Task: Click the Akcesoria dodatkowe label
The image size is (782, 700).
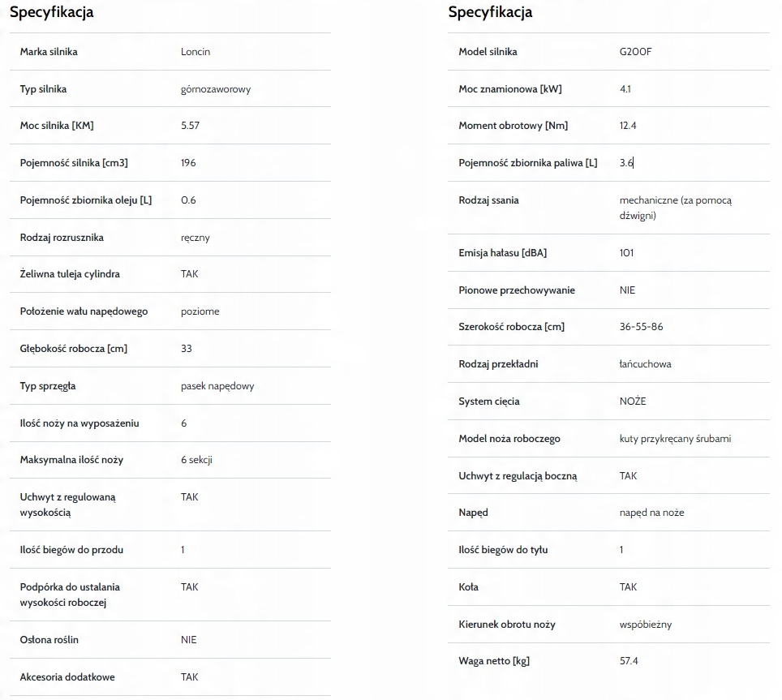Action: [x=67, y=677]
